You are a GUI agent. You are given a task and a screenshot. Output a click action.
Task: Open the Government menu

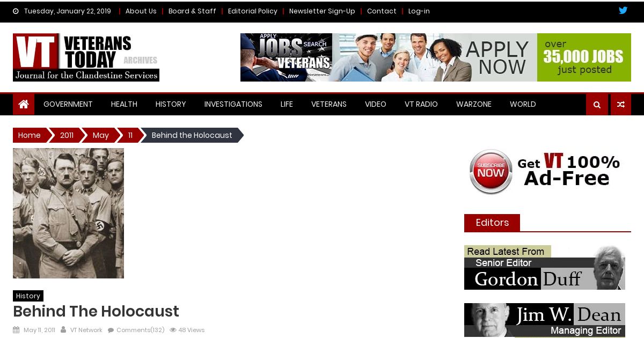(x=68, y=104)
